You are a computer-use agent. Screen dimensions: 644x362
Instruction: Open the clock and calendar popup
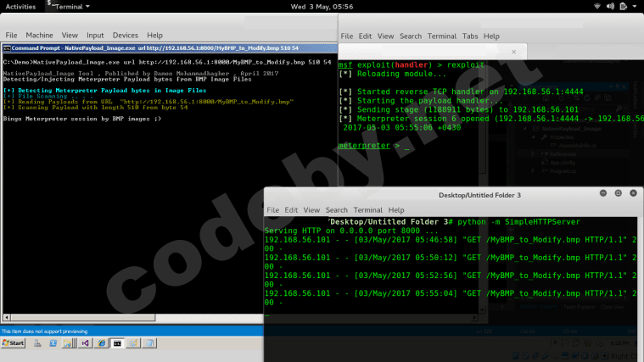[x=322, y=7]
